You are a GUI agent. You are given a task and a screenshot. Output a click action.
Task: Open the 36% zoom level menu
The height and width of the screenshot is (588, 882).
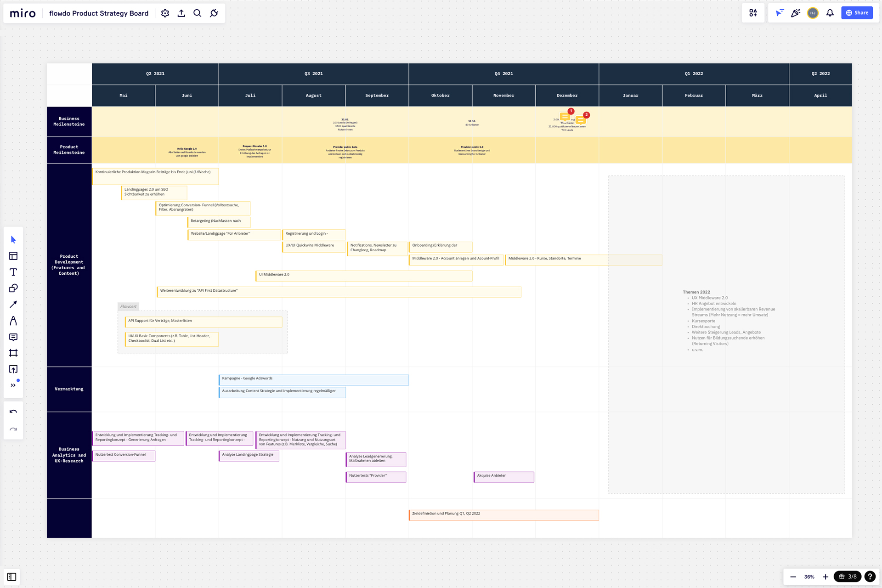pyautogui.click(x=809, y=577)
